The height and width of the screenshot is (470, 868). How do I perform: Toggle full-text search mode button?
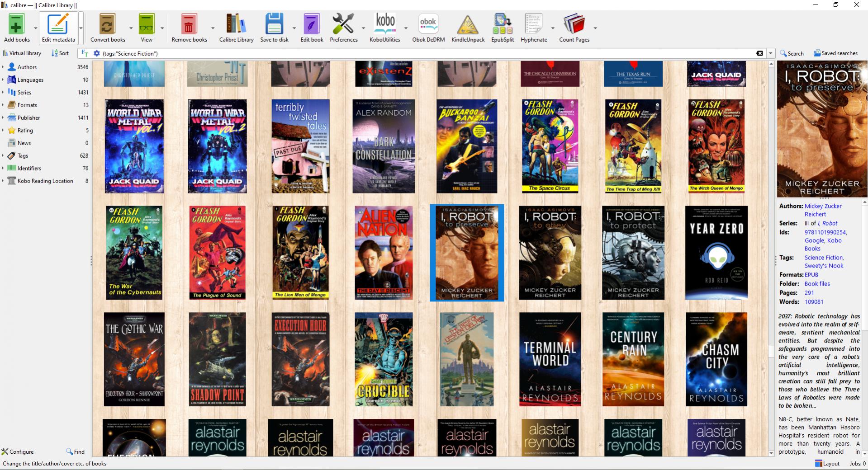pyautogui.click(x=85, y=53)
